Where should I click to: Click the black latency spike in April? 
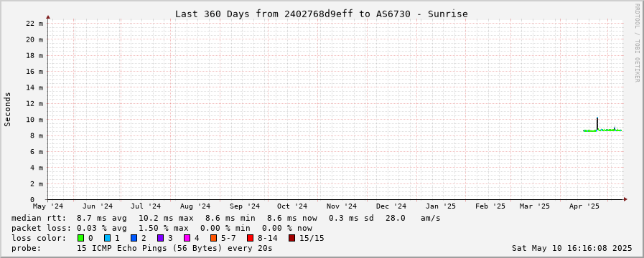click(597, 123)
